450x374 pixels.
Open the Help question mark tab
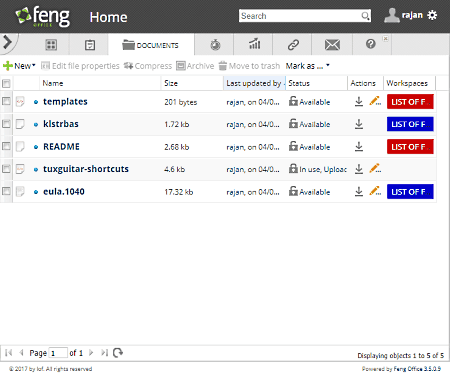370,44
